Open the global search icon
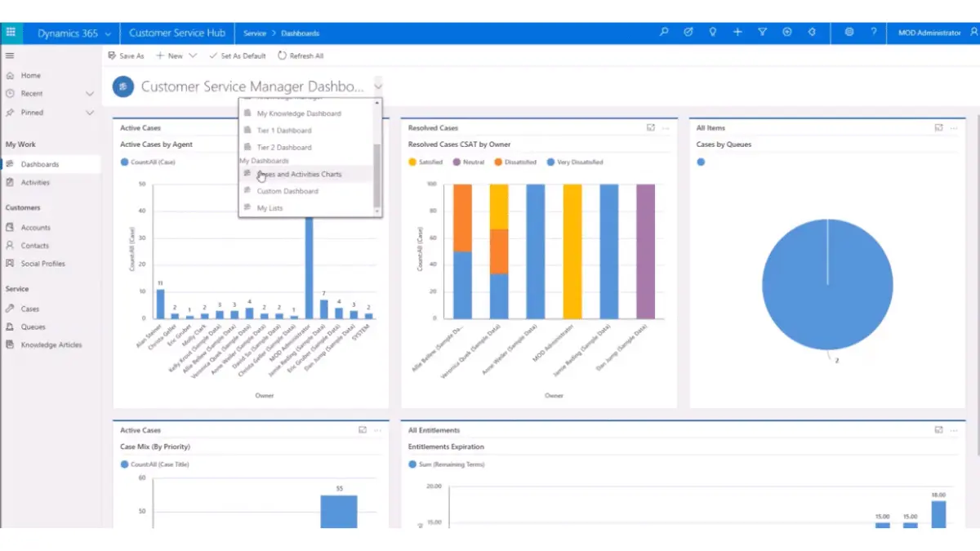 (663, 32)
